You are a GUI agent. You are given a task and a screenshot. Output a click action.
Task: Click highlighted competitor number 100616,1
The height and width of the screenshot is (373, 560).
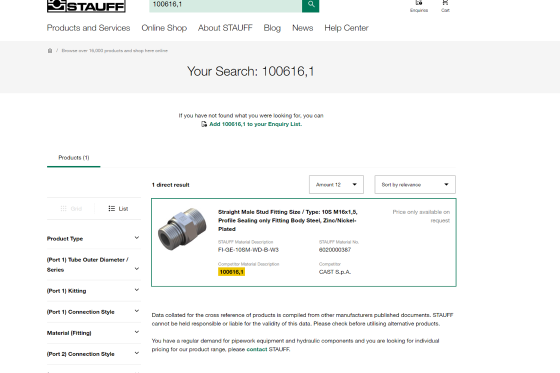pos(231,272)
